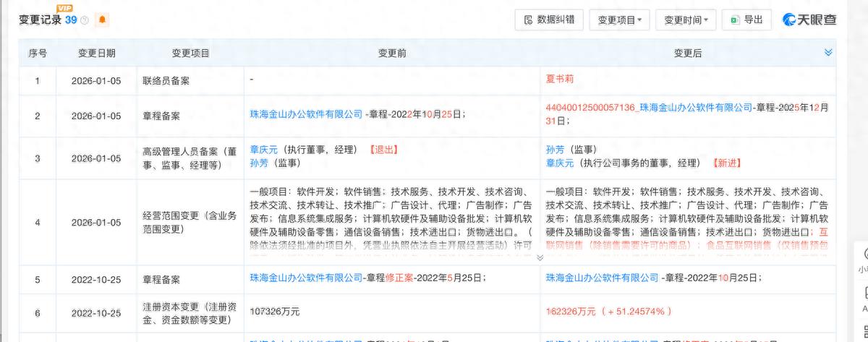This screenshot has height=342, width=868.
Task: Expand the truncated 经营范围变更 row content
Action: click(x=540, y=257)
